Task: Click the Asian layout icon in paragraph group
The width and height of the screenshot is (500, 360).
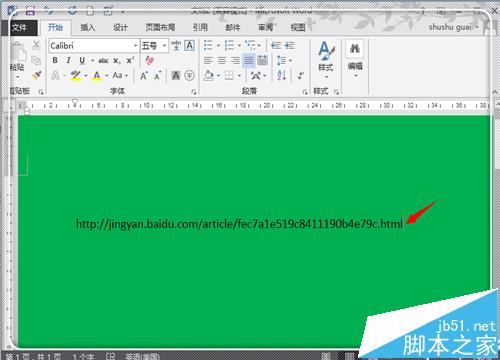Action: [x=256, y=76]
